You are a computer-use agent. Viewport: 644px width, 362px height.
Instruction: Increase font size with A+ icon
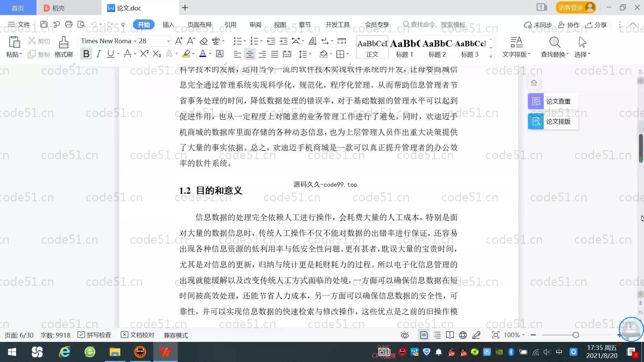[179, 41]
